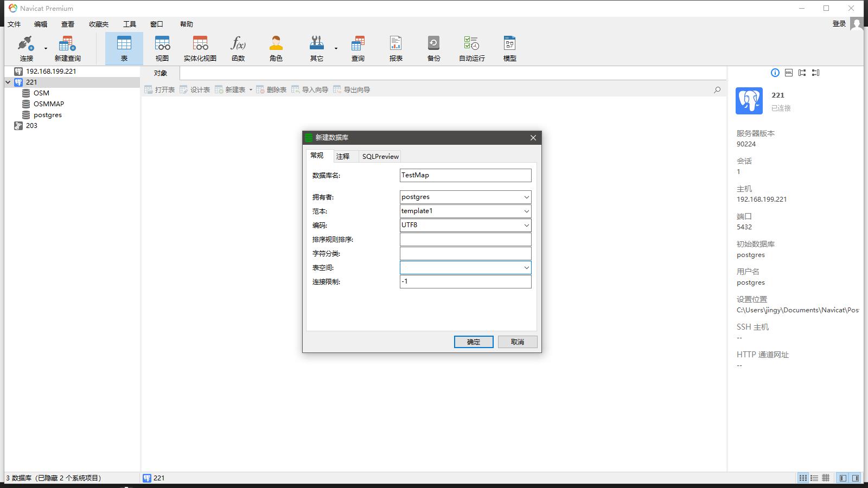Viewport: 868px width, 488px height.
Task: Open the 工具 menu
Action: (x=130, y=24)
